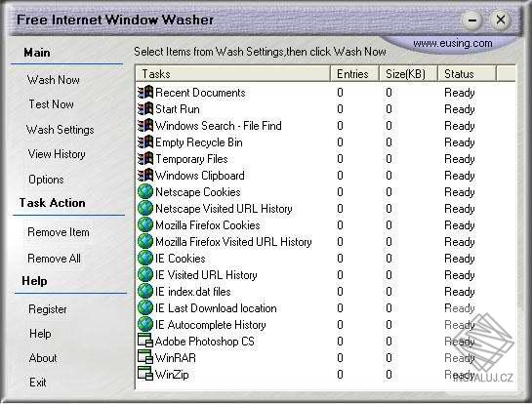Select the Temporary Files task text
The height and width of the screenshot is (404, 532).
191,159
